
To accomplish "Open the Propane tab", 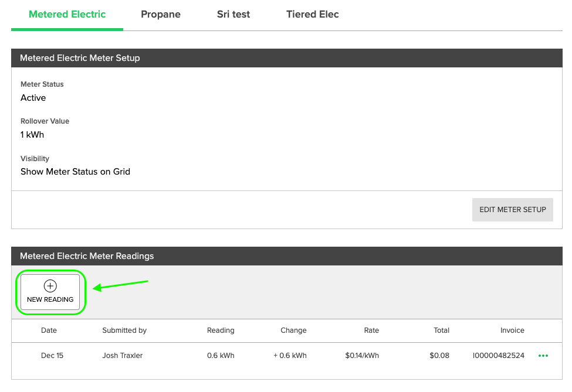I will 160,15.
